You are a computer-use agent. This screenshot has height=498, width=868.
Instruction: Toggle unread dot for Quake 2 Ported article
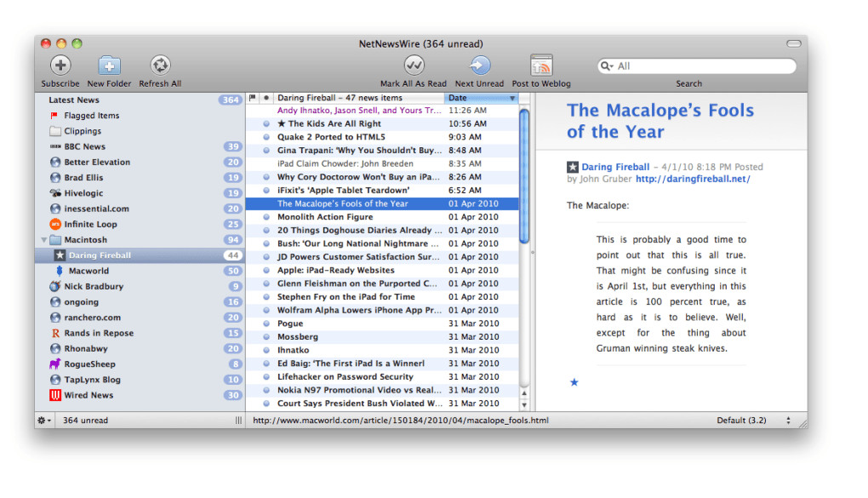click(x=266, y=137)
